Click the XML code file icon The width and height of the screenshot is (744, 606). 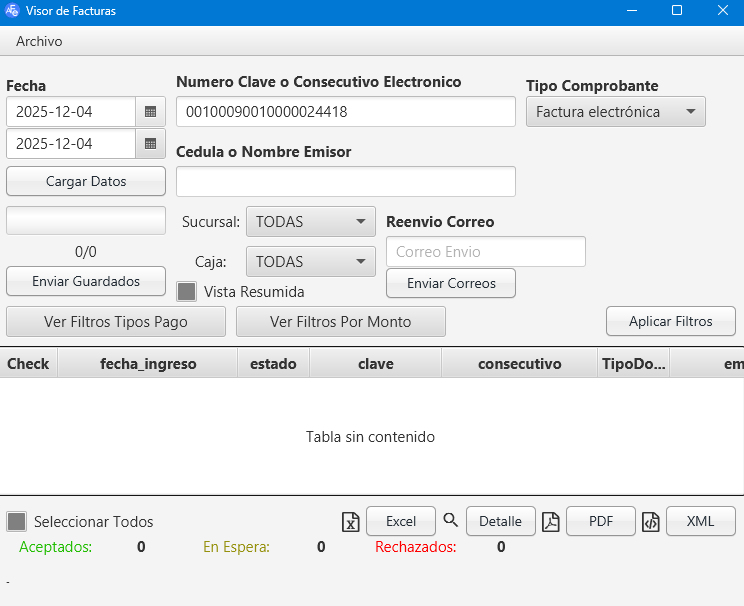650,521
